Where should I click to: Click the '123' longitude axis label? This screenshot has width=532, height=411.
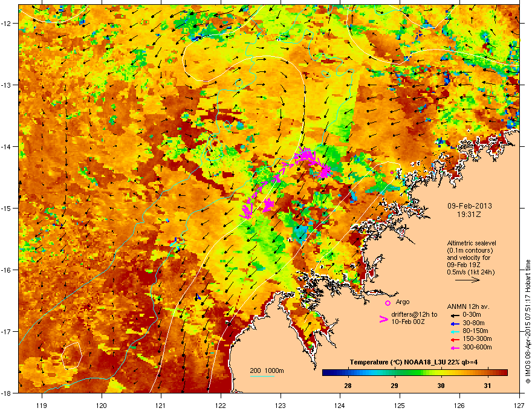pyautogui.click(x=281, y=406)
